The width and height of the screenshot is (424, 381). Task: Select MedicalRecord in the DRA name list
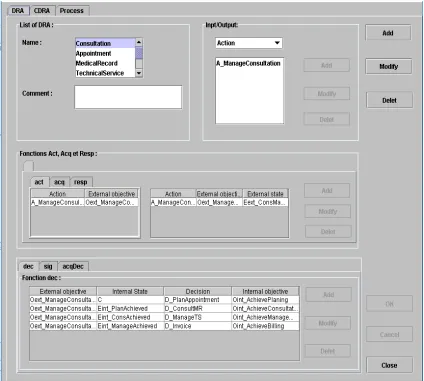tap(105, 63)
